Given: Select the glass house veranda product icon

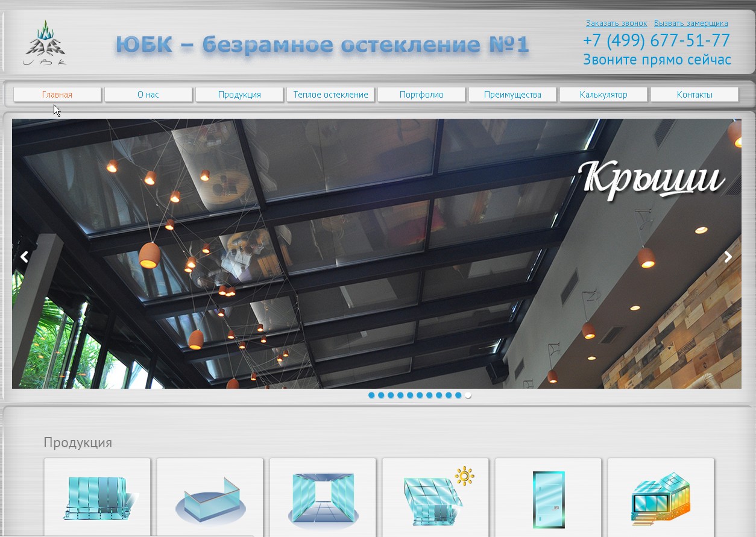Looking at the screenshot, I should (661, 498).
